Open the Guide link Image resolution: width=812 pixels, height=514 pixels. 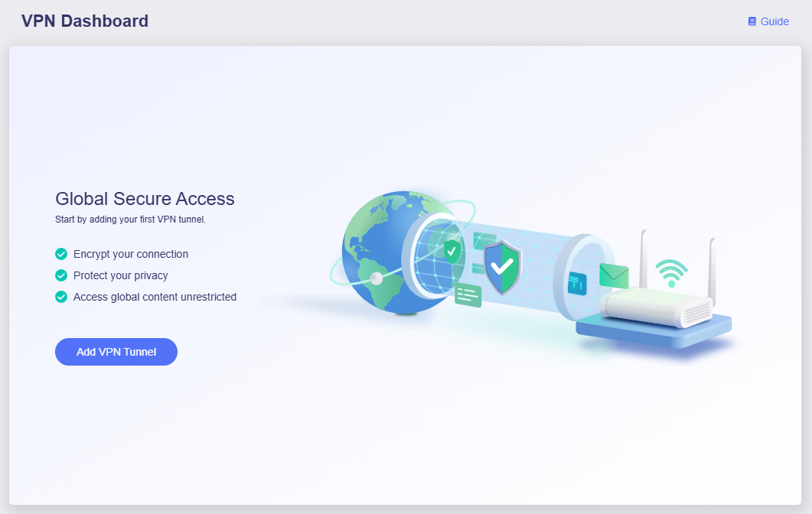click(x=768, y=21)
